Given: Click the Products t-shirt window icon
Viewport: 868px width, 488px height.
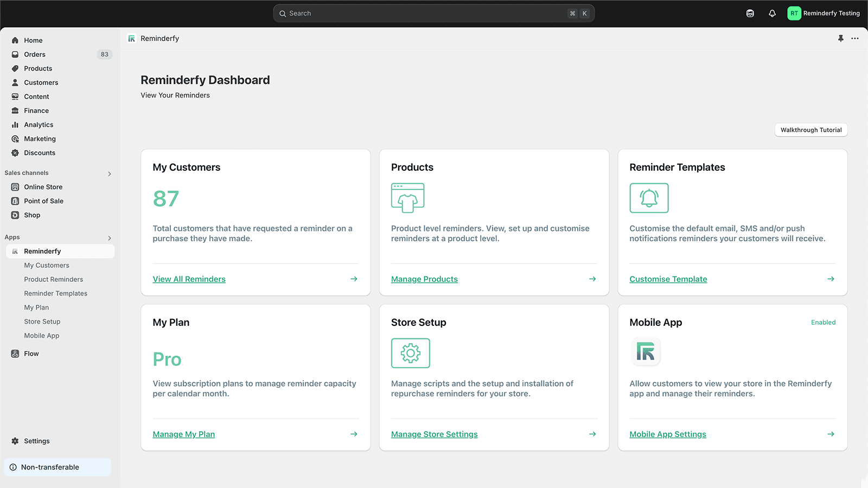Looking at the screenshot, I should (407, 198).
